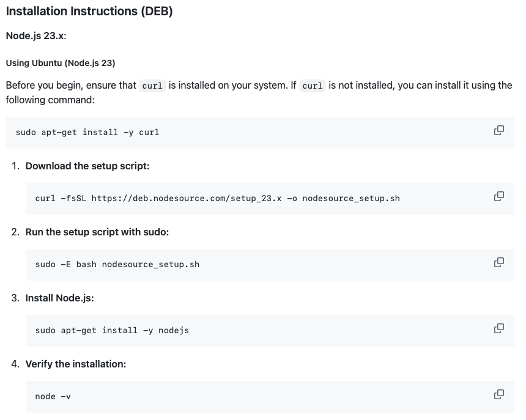Click the 'following command:' paragraph text

click(50, 99)
